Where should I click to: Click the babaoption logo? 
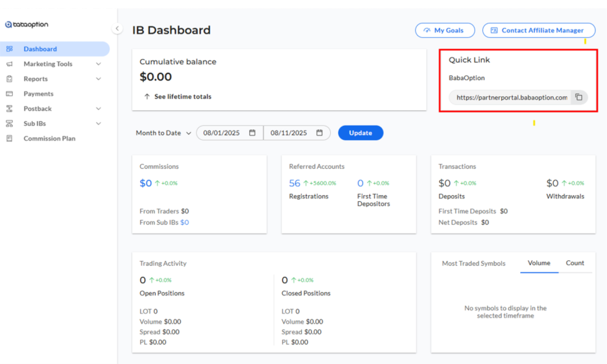tap(27, 24)
